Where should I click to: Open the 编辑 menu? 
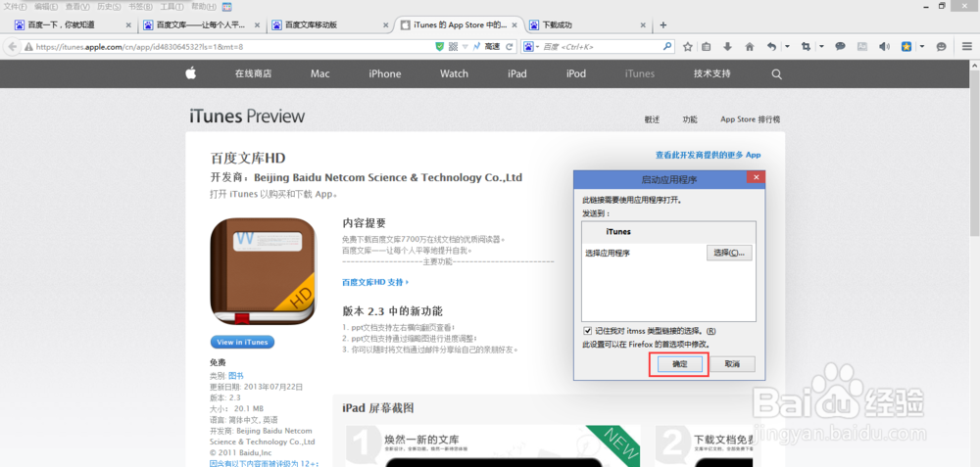click(x=46, y=7)
